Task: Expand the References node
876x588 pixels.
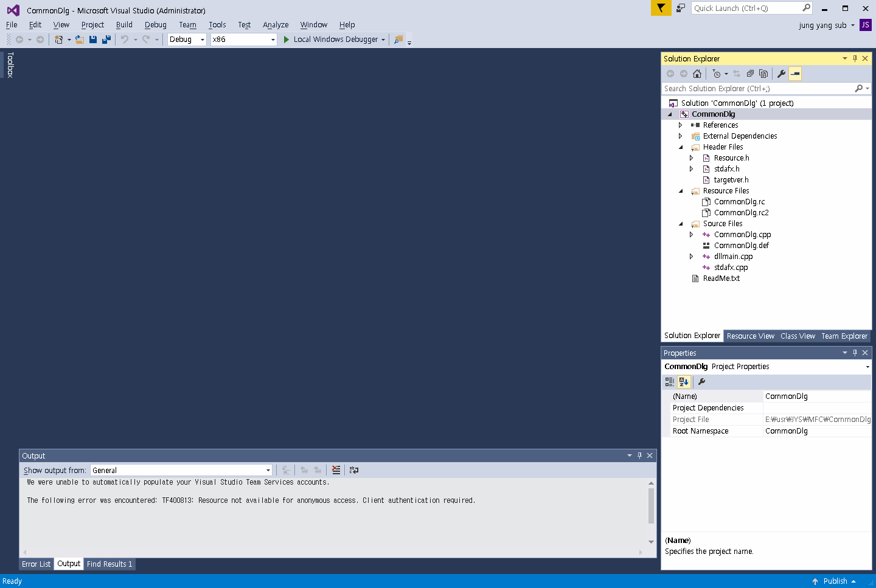Action: tap(681, 125)
